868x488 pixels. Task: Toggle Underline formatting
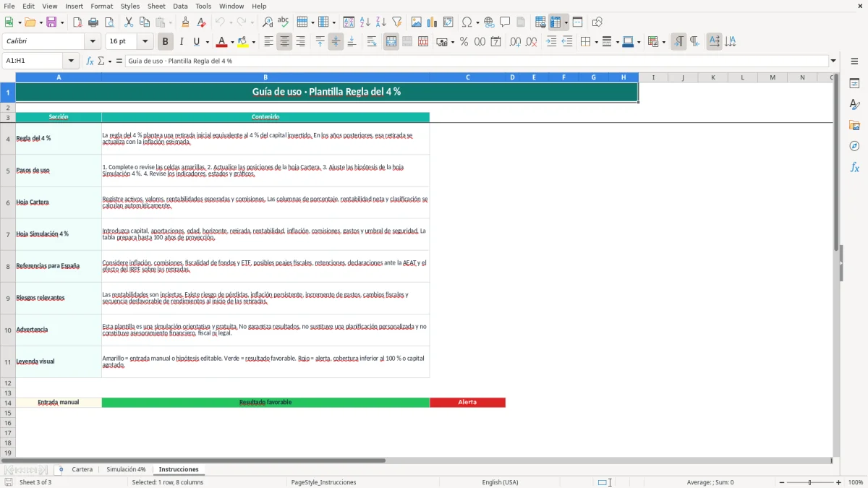click(197, 42)
